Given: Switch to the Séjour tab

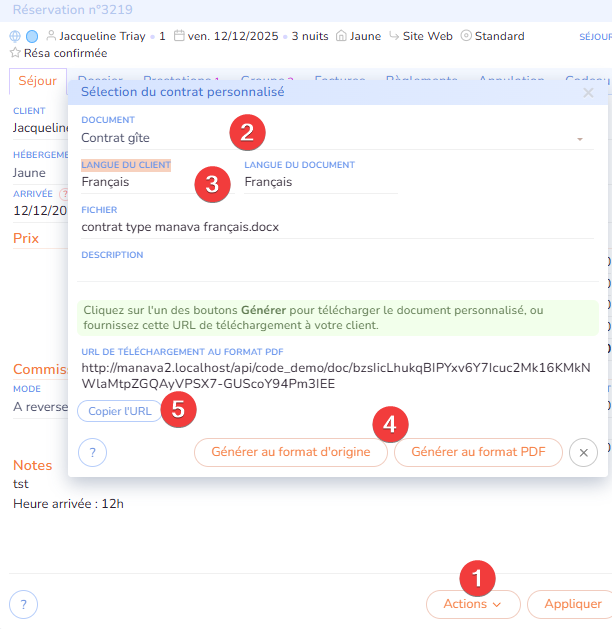Looking at the screenshot, I should 37,81.
